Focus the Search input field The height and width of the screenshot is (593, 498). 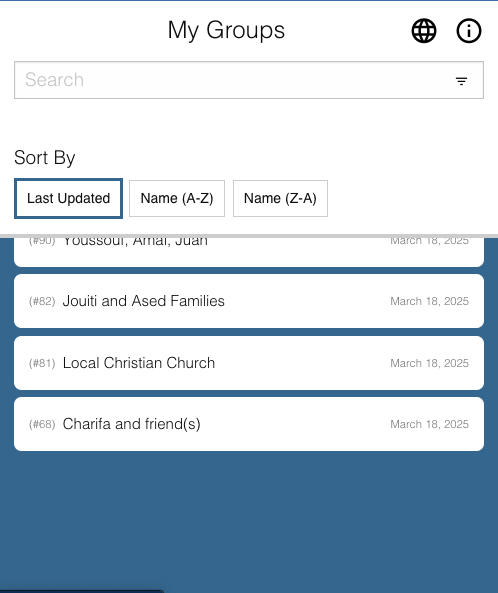[249, 80]
